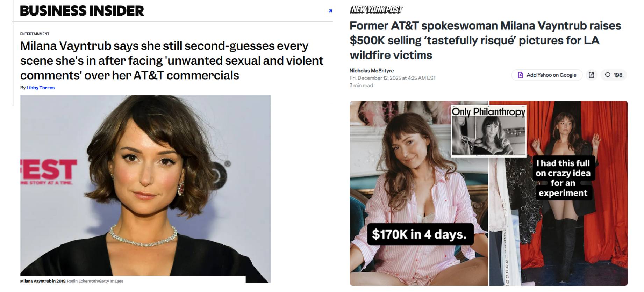This screenshot has height=292, width=644.
Task: Click the share icon next to comments
Action: 591,75
